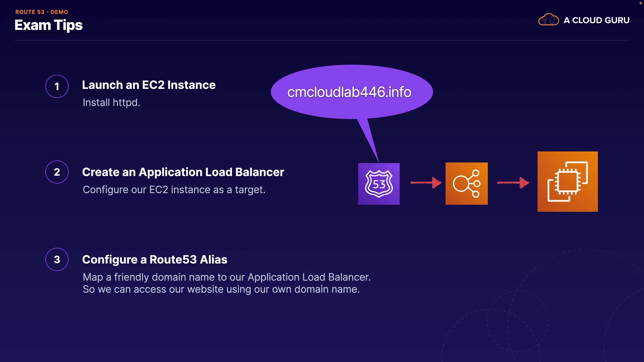Click the cmcloudlab446.info speech bubble
644x362 pixels.
350,92
